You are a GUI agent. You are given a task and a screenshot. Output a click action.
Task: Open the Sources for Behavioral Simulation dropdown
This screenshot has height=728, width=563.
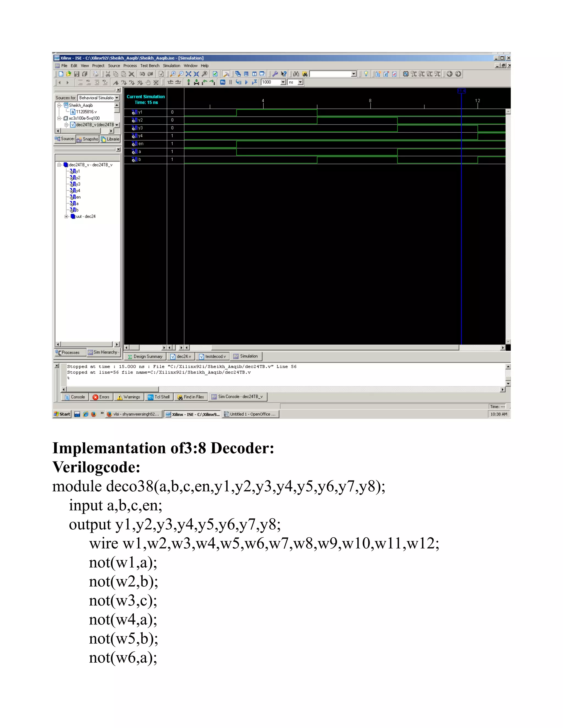[x=117, y=98]
